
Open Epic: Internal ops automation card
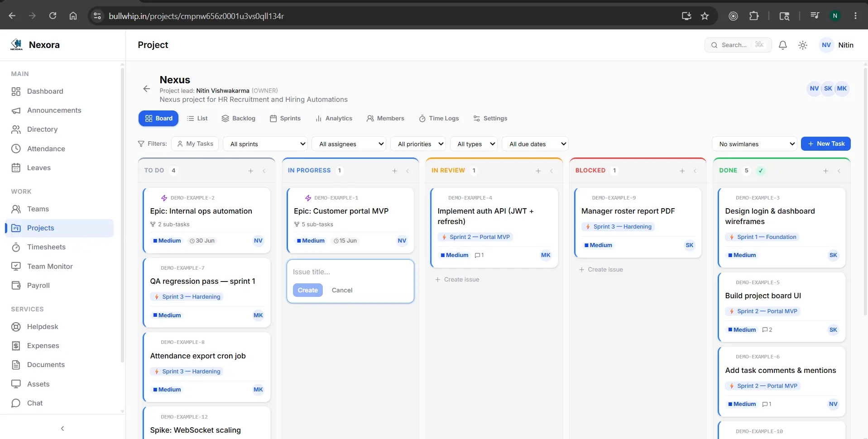(x=207, y=220)
